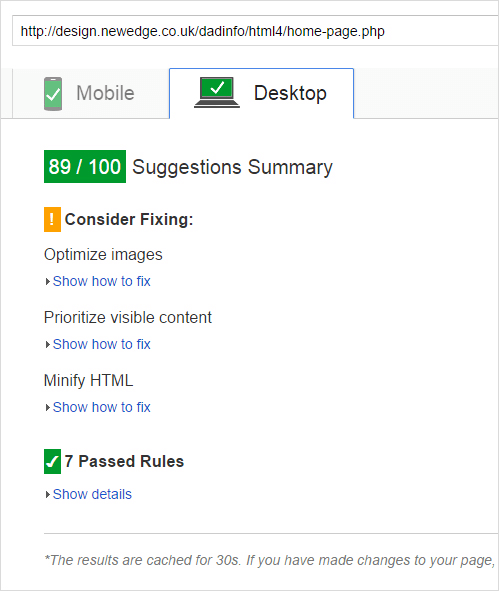Click the green mobile phone icon

[x=53, y=94]
